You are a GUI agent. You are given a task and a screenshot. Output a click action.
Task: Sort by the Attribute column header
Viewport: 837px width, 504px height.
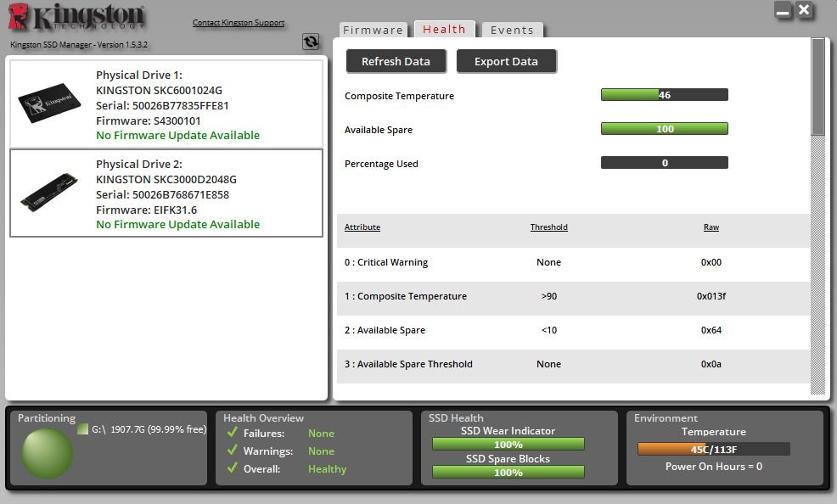[362, 227]
